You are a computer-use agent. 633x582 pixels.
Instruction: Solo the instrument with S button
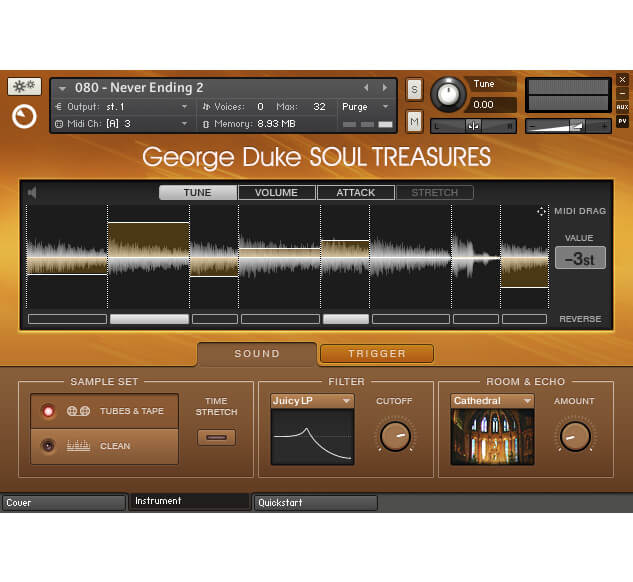click(x=414, y=89)
